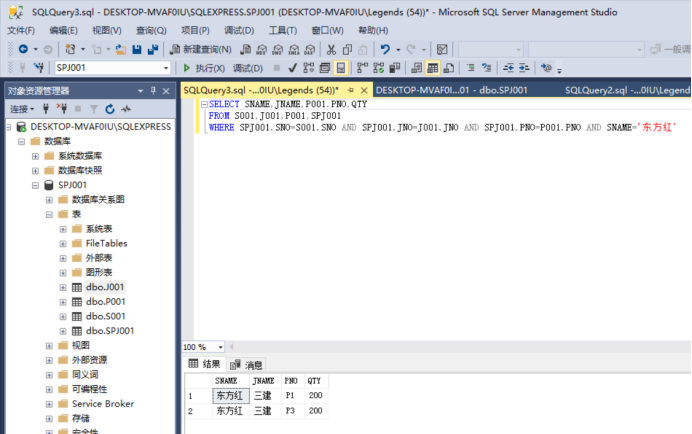The height and width of the screenshot is (434, 692).
Task: Refresh the Object Explorer tree
Action: point(110,109)
